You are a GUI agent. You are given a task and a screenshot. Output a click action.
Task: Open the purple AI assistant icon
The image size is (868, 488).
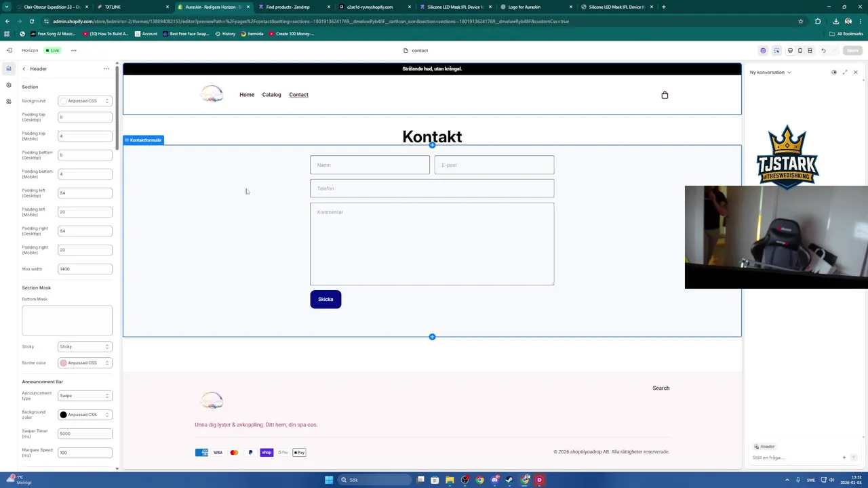[x=763, y=50]
